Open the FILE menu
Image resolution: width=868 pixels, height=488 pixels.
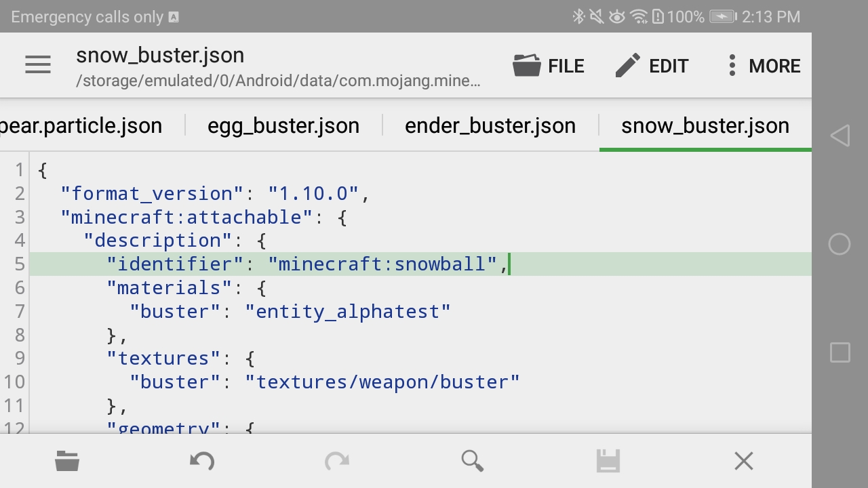(x=549, y=66)
